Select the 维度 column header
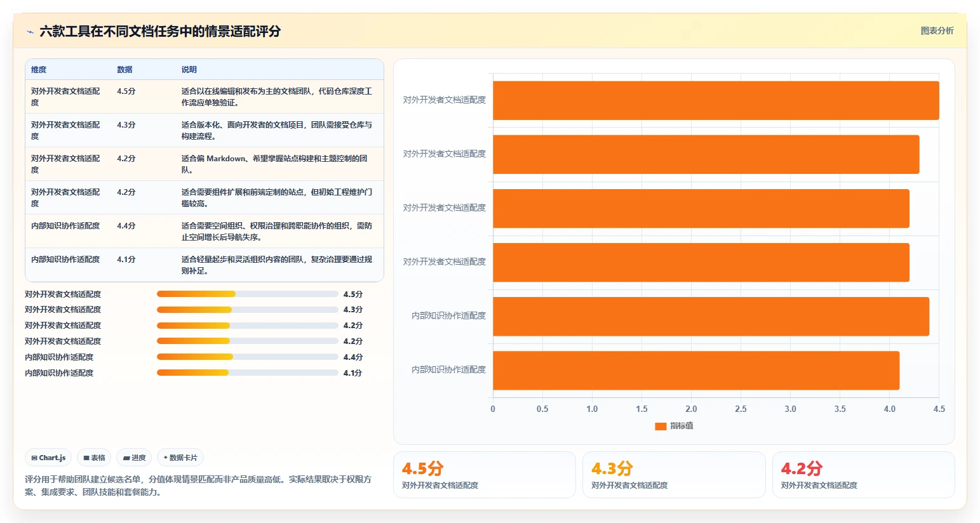 pos(39,70)
